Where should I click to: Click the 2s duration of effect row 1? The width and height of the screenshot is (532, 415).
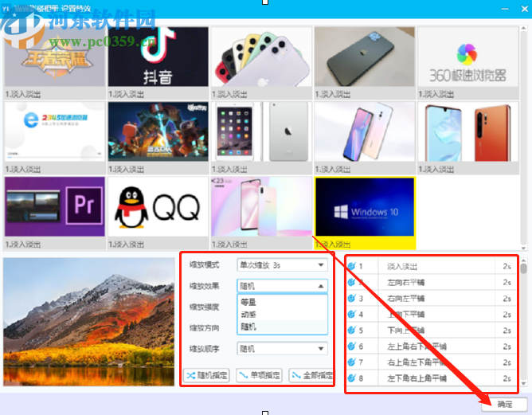[x=507, y=267]
